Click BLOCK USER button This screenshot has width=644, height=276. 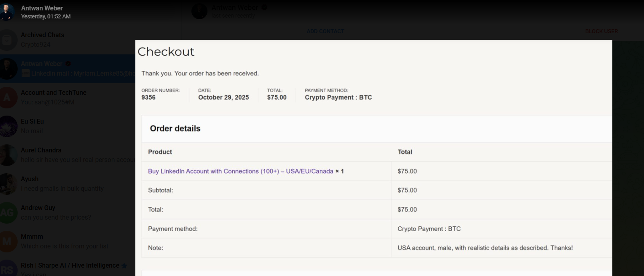(602, 31)
